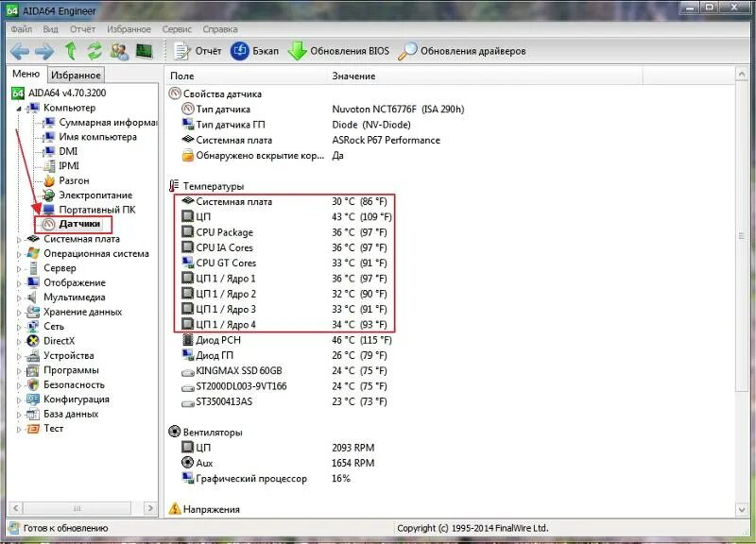Select Электропитание tree item icon
The height and width of the screenshot is (544, 756).
coord(49,195)
